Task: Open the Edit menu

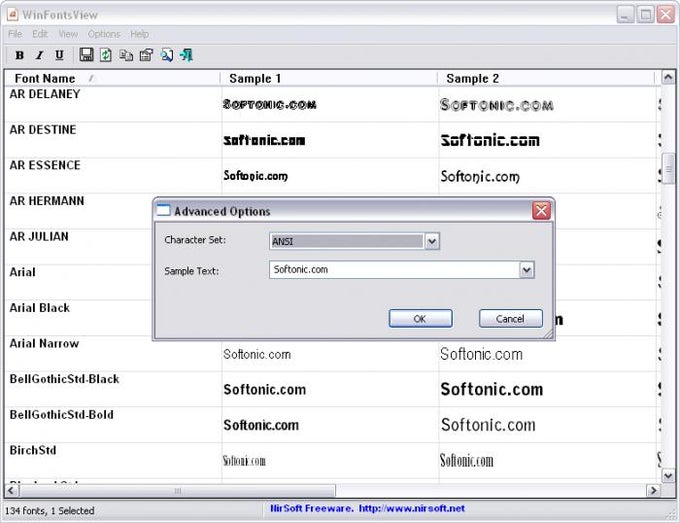Action: pos(40,34)
